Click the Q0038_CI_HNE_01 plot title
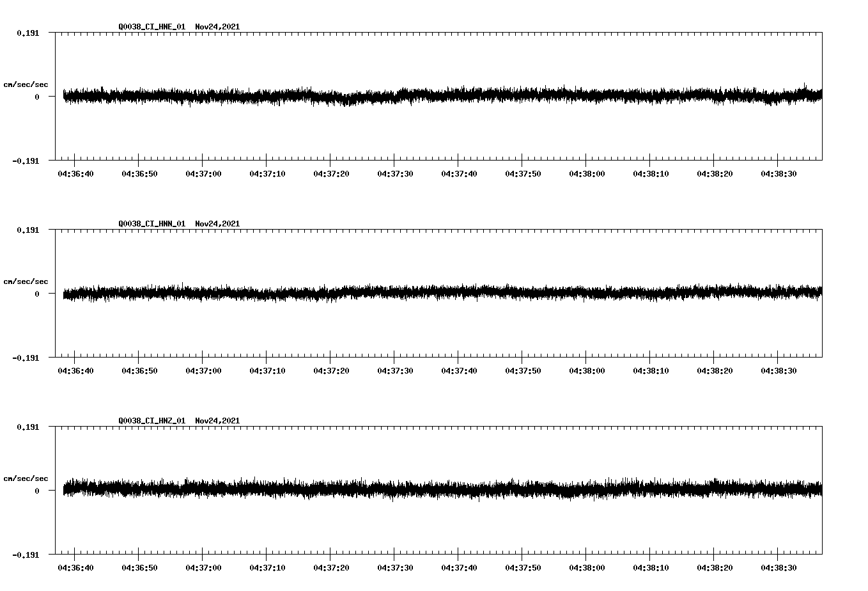868x591 pixels. pos(152,27)
